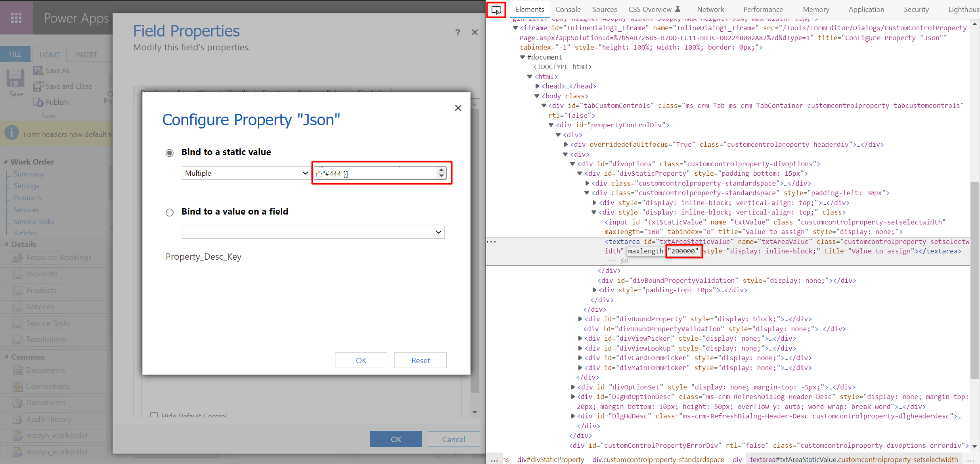
Task: Click the Save and Close icon
Action: click(x=38, y=86)
